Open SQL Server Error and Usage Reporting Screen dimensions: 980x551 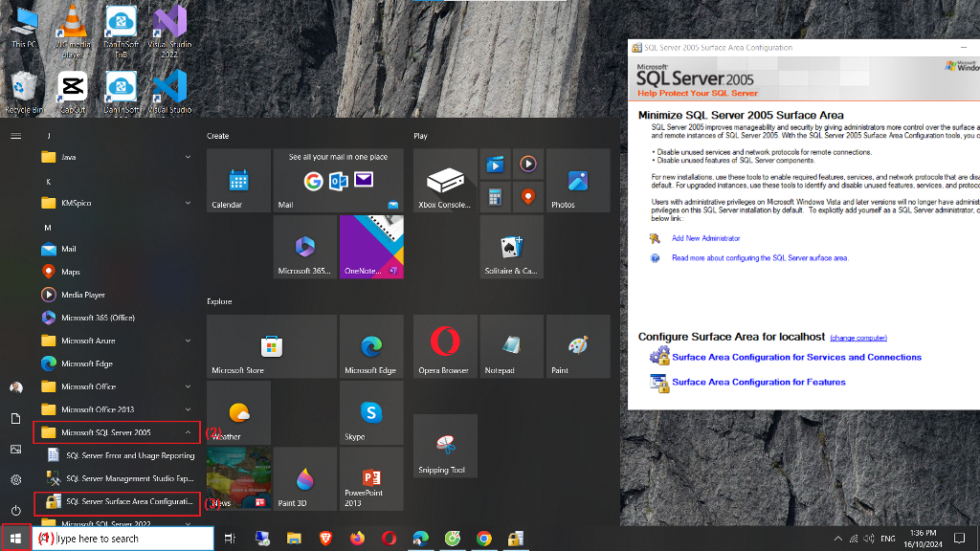pos(116,455)
